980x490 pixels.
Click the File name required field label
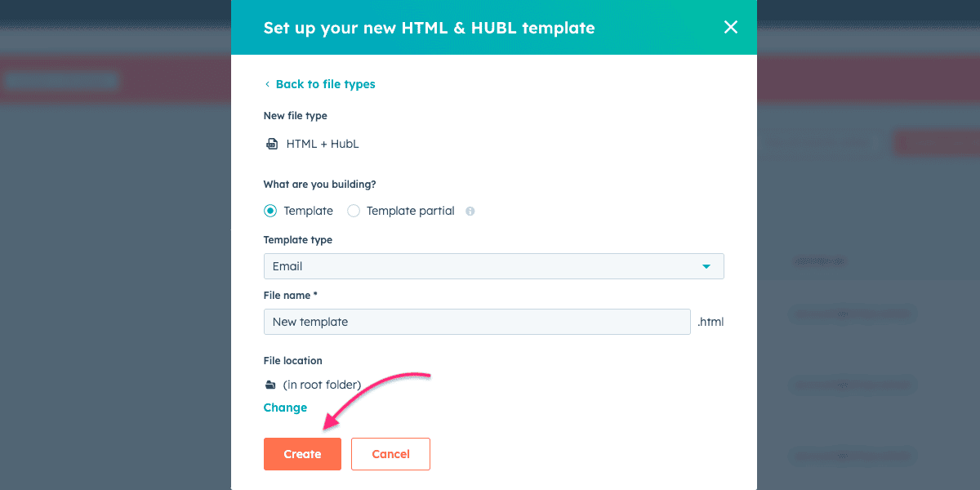290,295
